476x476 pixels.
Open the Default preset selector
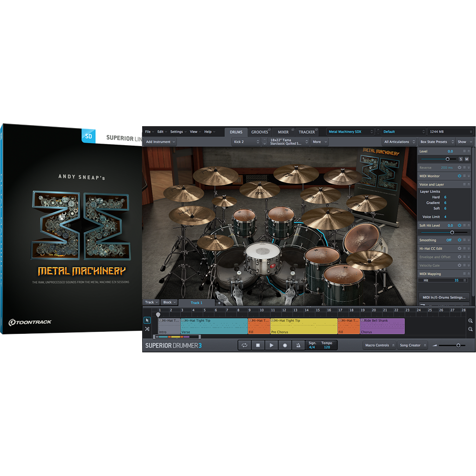pyautogui.click(x=403, y=132)
